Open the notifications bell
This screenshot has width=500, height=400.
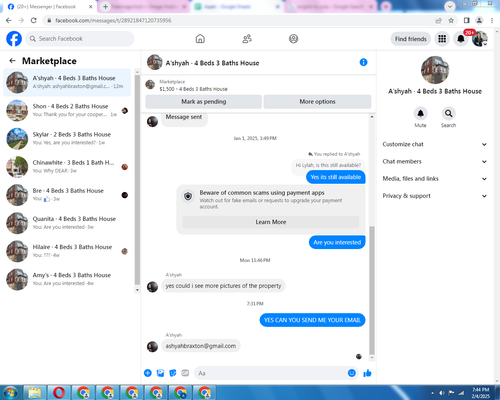pos(461,39)
